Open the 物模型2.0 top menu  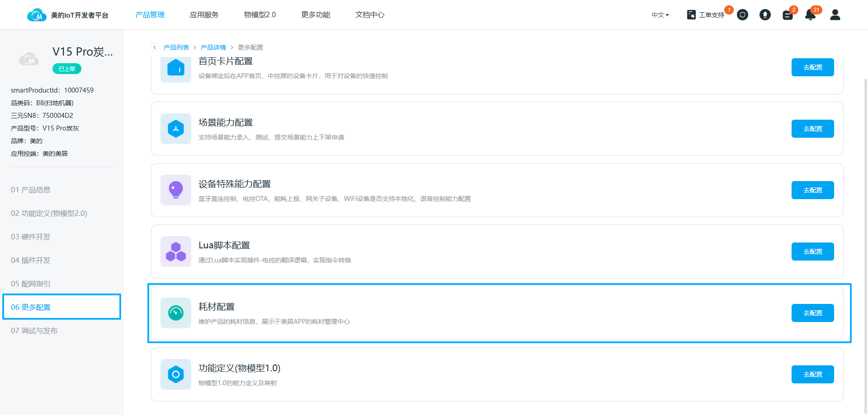[260, 15]
